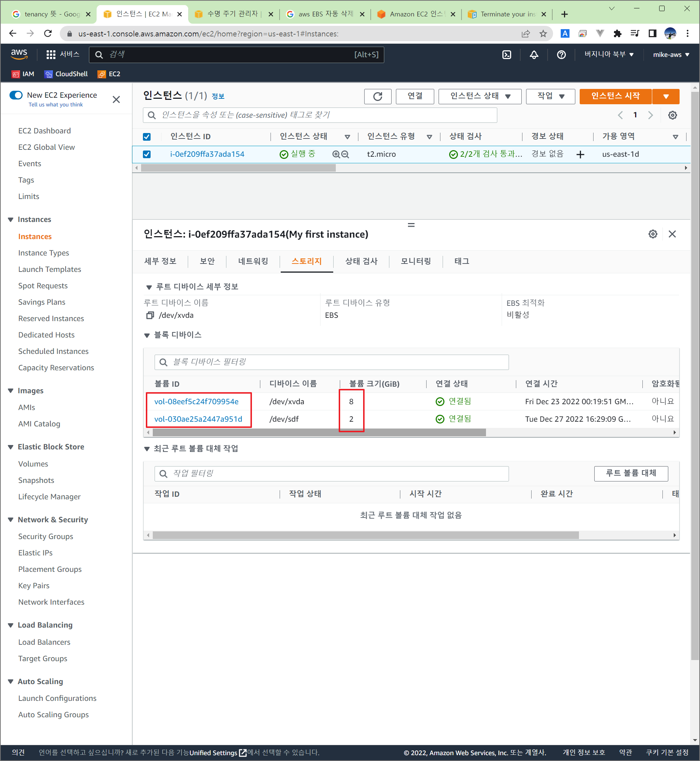Click the instances table horizontal scrollbar
Viewport: 700px width, 761px height.
(x=238, y=168)
